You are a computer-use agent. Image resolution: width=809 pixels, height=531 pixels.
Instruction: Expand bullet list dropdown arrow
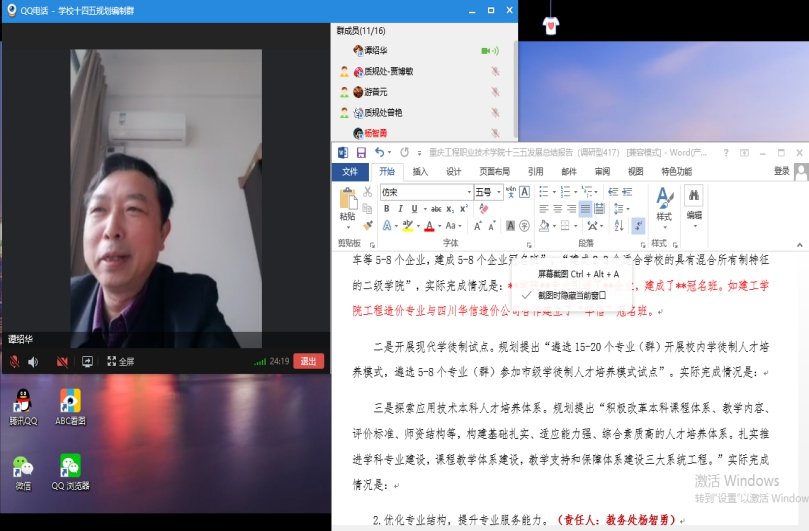point(555,192)
